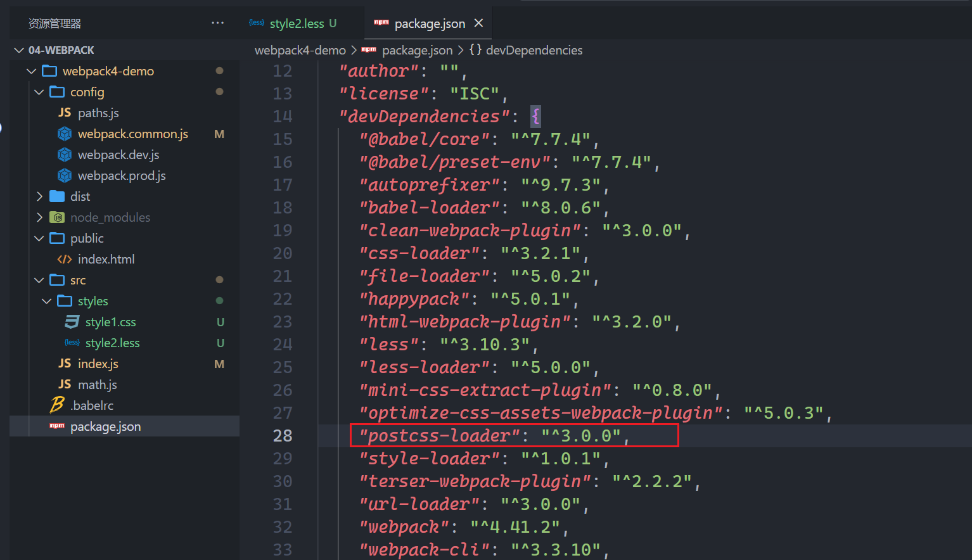Collapse the webpack4-demo folder chevron
The width and height of the screenshot is (972, 560).
click(x=32, y=71)
